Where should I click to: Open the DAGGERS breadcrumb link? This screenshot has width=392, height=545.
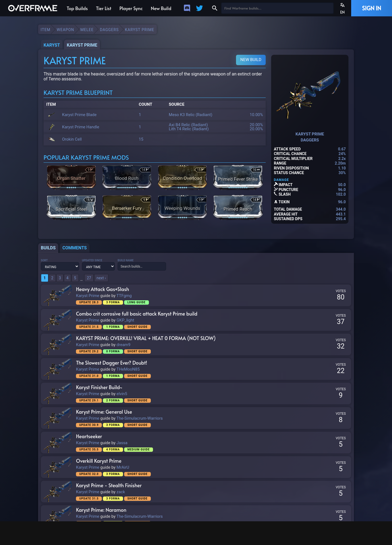[x=109, y=30]
